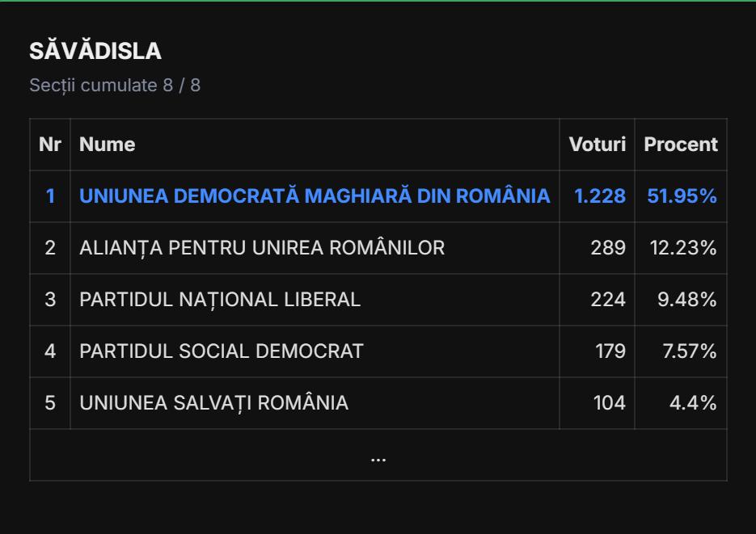Image resolution: width=756 pixels, height=534 pixels.
Task: Click the 4.4% percentage cell
Action: [693, 403]
